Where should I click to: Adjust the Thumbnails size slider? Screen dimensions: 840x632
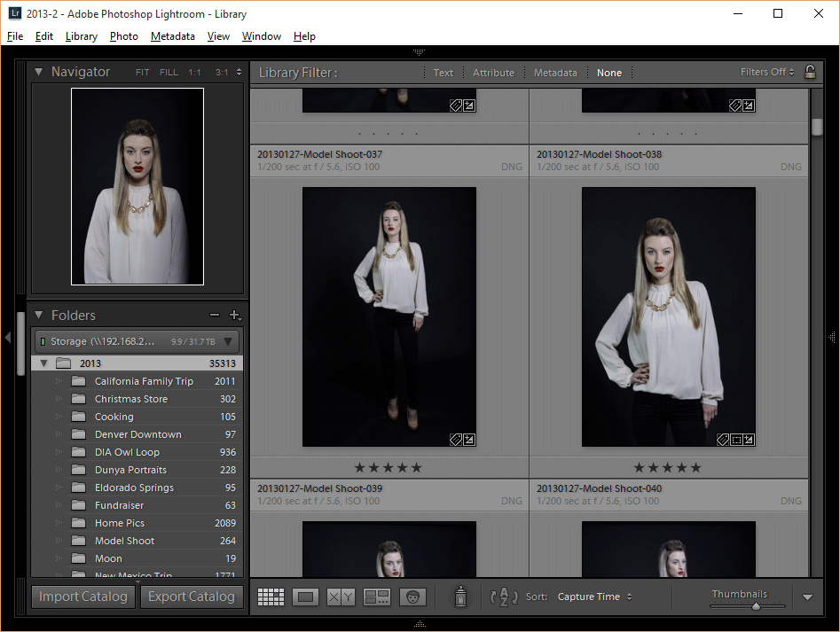click(756, 606)
